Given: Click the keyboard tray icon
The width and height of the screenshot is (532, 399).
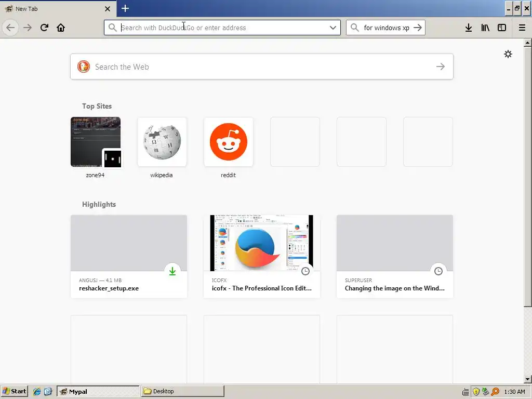Looking at the screenshot, I should 466,392.
